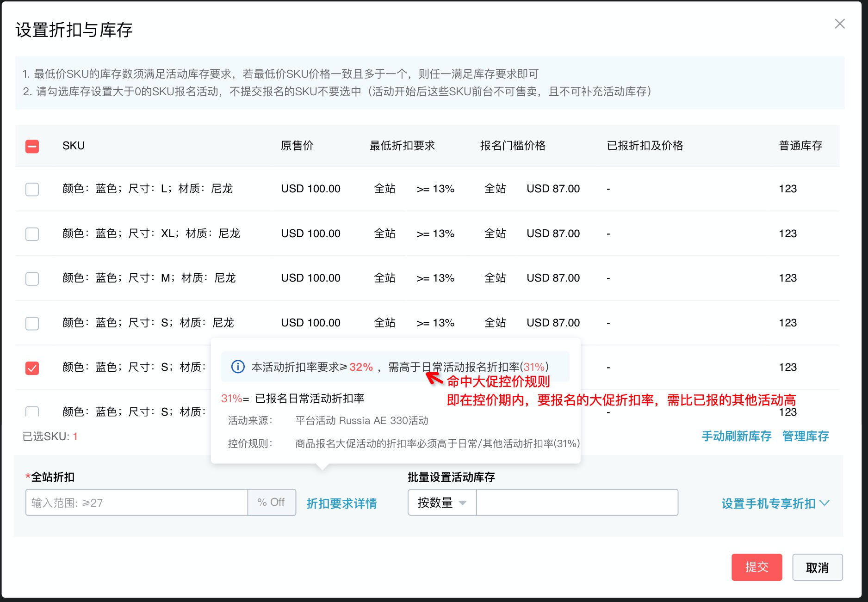Check the size S nylon SKU row

(32, 323)
